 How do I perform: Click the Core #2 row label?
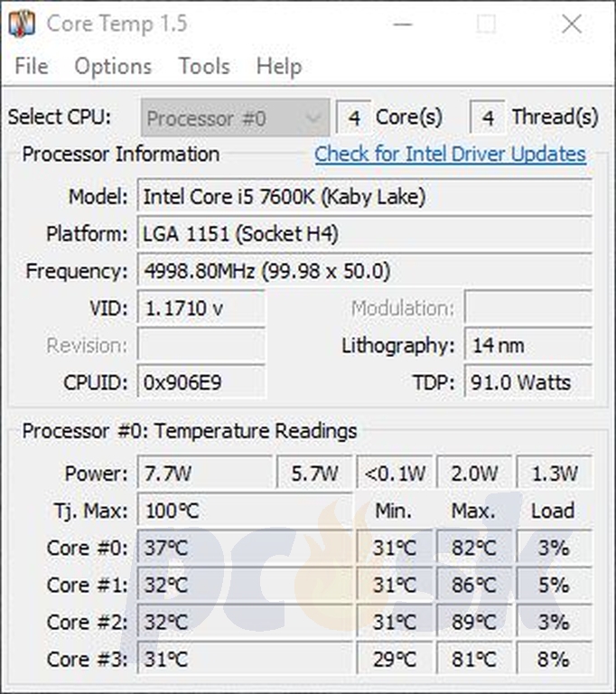click(x=88, y=623)
